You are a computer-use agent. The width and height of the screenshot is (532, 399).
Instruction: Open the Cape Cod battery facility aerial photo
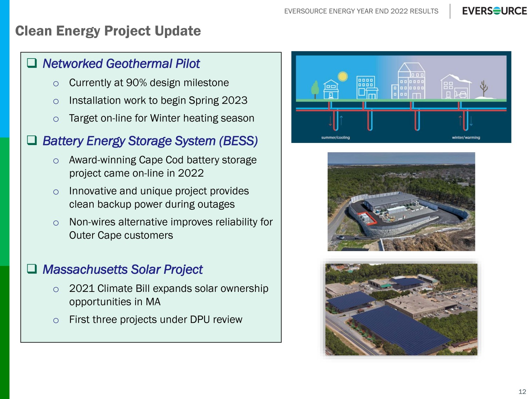pos(401,201)
